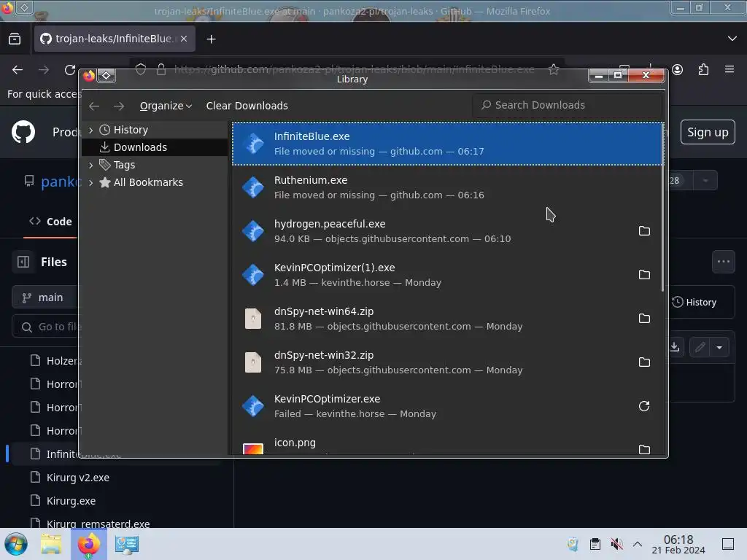The height and width of the screenshot is (560, 747).
Task: Open a new Firefox tab
Action: tap(211, 39)
